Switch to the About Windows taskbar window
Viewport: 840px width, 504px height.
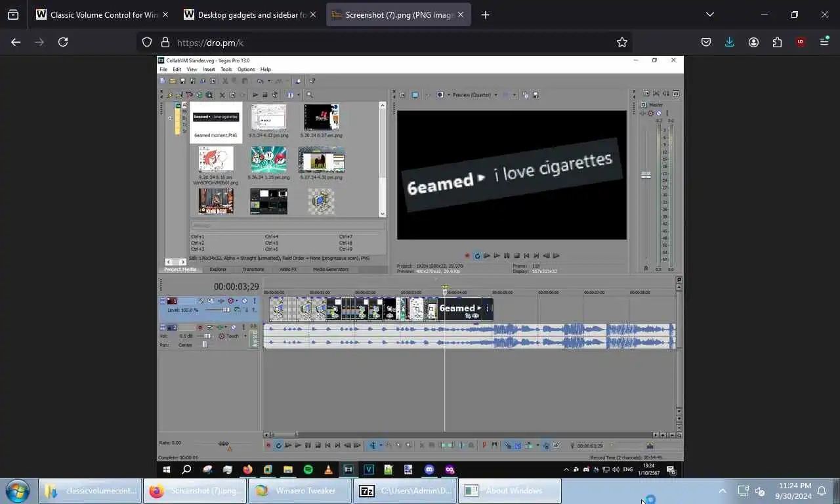pos(509,491)
